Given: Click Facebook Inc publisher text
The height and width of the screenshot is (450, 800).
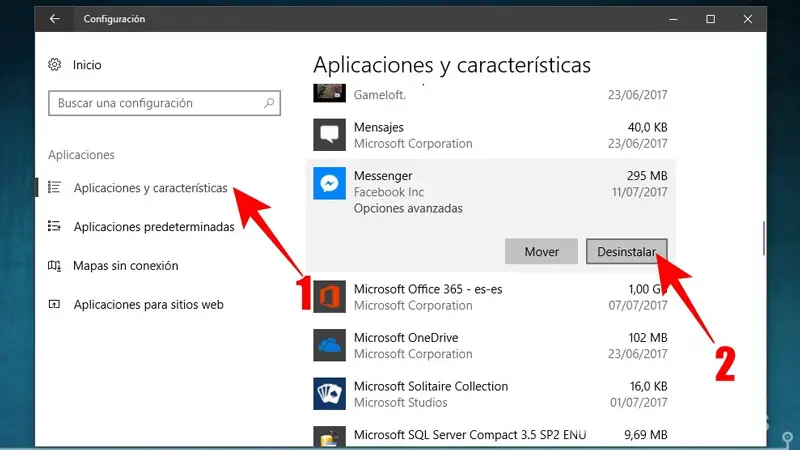Looking at the screenshot, I should (x=389, y=192).
